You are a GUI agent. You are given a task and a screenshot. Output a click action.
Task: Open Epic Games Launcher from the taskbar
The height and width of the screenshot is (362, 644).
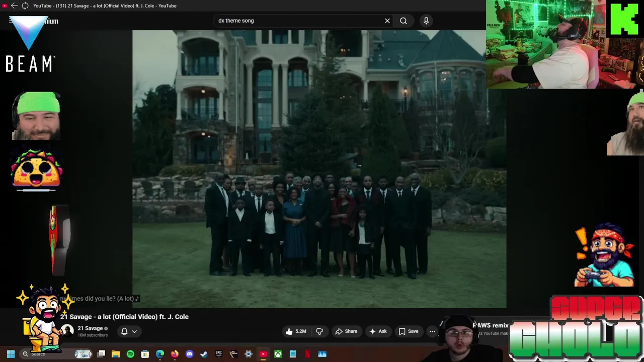219,354
